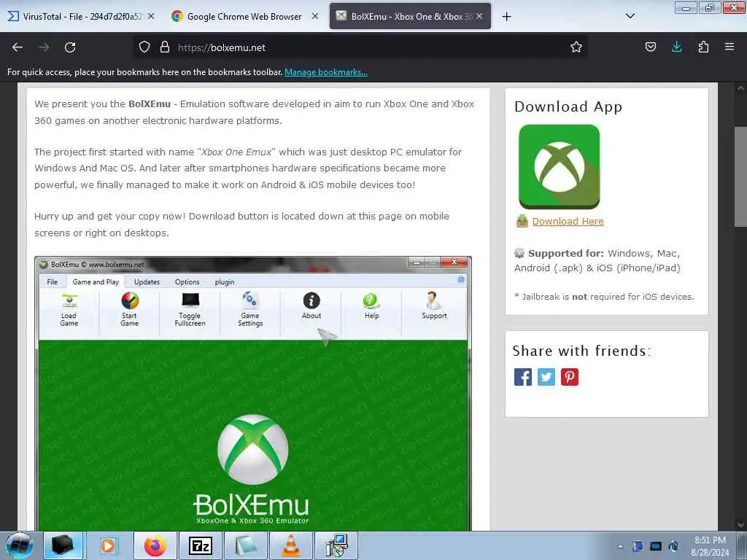The width and height of the screenshot is (747, 560).
Task: Share the page on Twitter
Action: click(x=546, y=377)
